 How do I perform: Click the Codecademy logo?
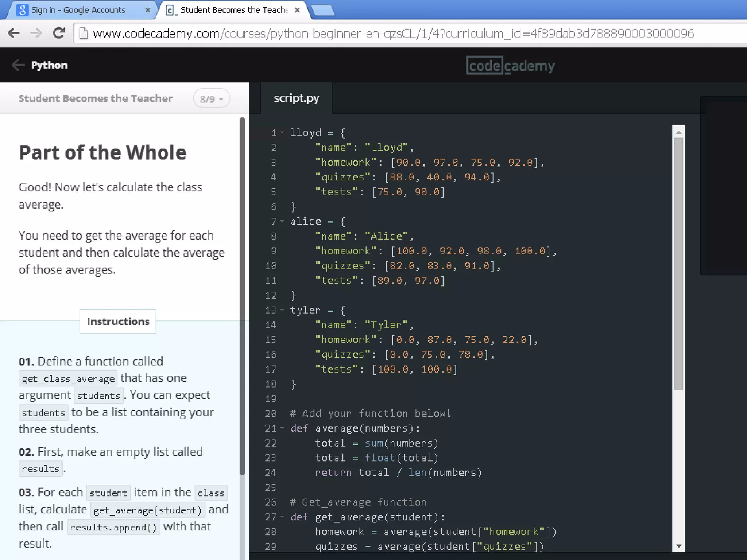point(510,66)
